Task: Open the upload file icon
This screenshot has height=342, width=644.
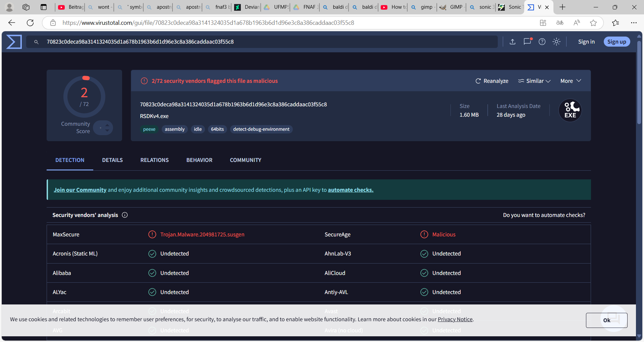Action: click(513, 42)
